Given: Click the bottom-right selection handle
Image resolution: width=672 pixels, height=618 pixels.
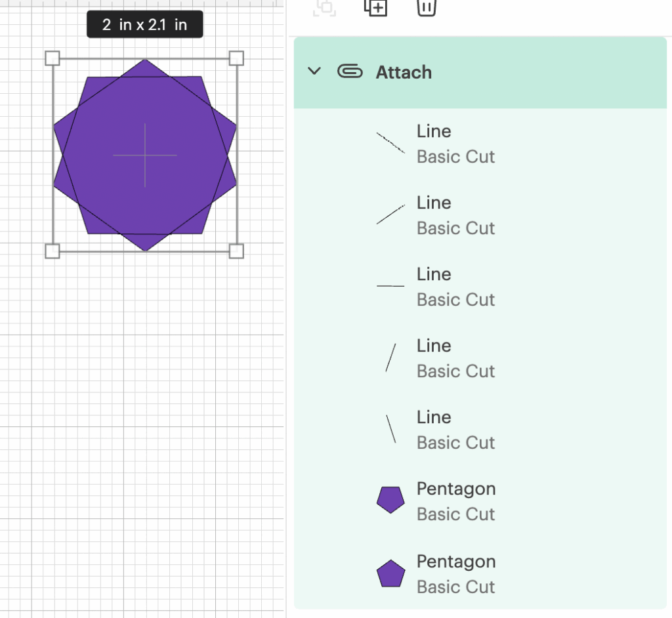Looking at the screenshot, I should 236,251.
